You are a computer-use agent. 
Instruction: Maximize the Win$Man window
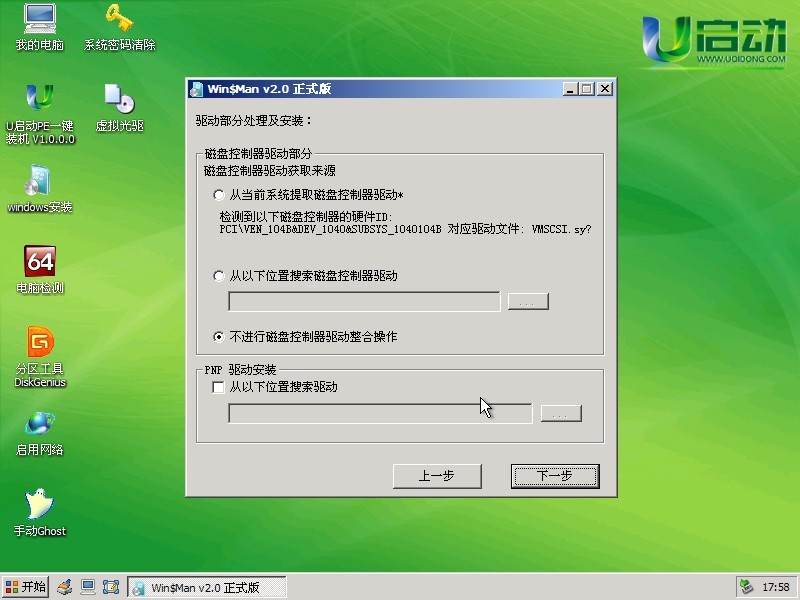587,89
